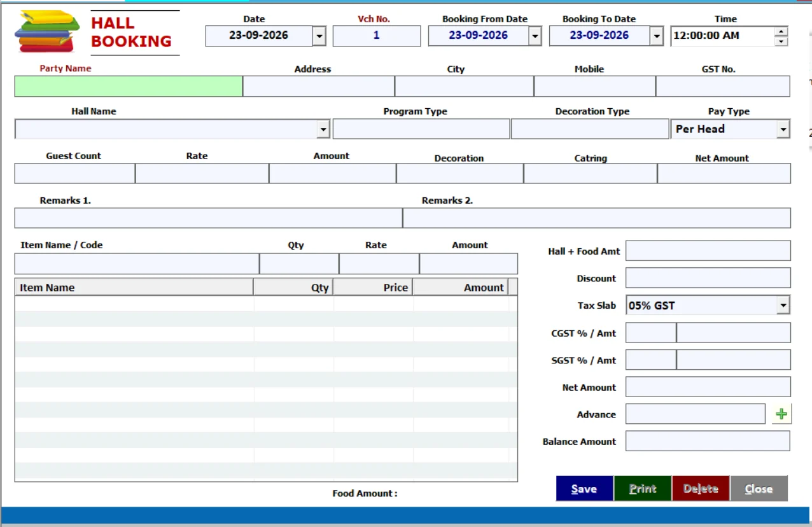Click the SGST amount field
The image size is (812, 527).
pos(734,360)
